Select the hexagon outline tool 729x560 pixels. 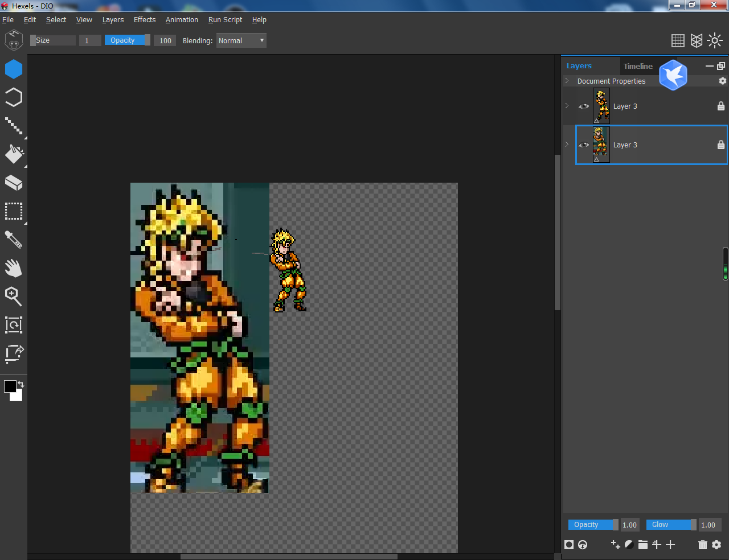(x=14, y=97)
